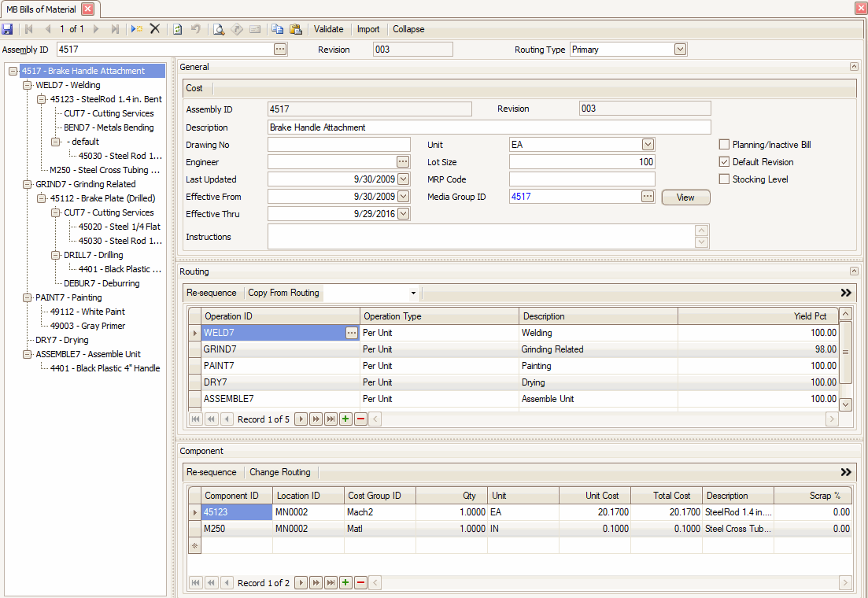Click the refresh icon in the toolbar
Screen dimensions: 868x598
[x=177, y=29]
